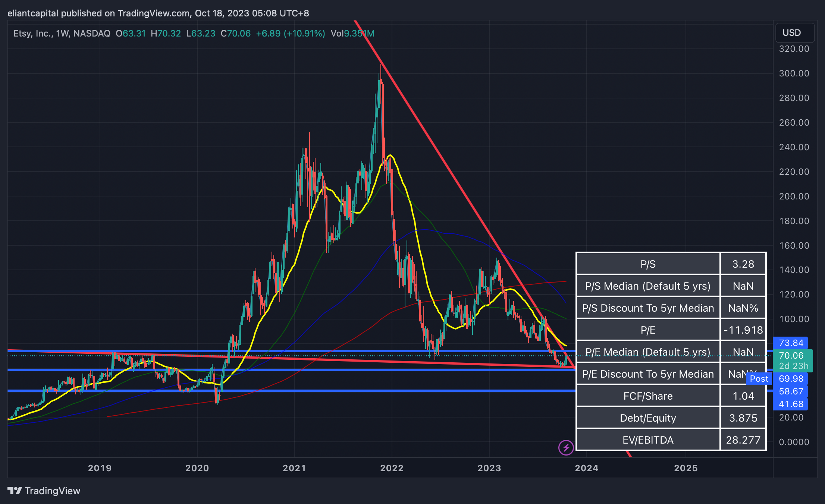Click the 2024 label on the time axis
The width and height of the screenshot is (825, 504).
coord(586,468)
